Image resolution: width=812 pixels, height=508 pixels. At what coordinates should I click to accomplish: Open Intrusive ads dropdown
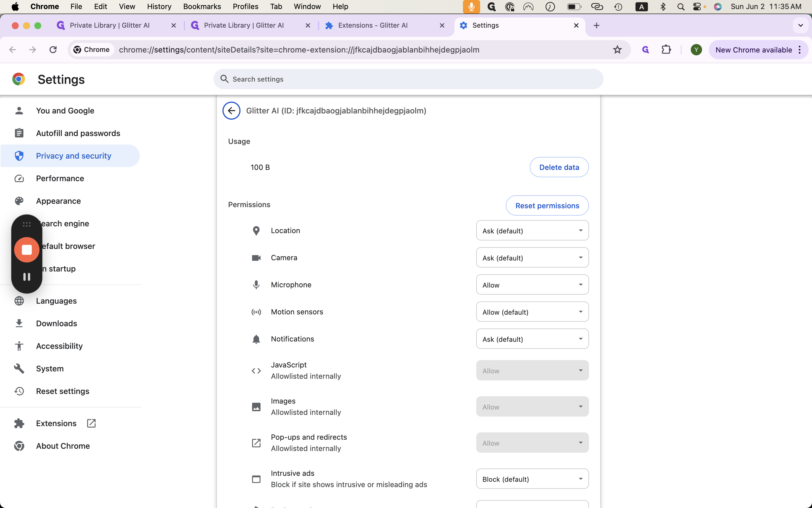tap(532, 479)
